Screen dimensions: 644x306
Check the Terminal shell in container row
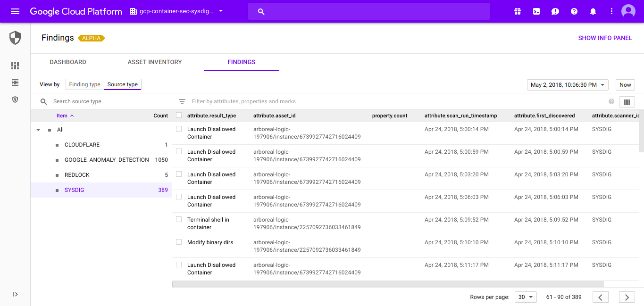(179, 219)
